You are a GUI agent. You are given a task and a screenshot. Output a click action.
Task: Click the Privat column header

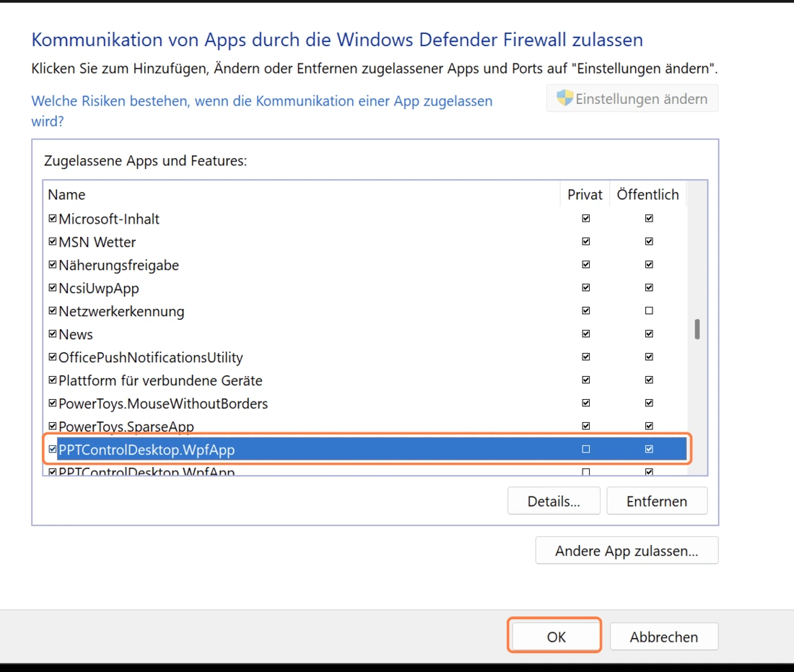click(585, 194)
